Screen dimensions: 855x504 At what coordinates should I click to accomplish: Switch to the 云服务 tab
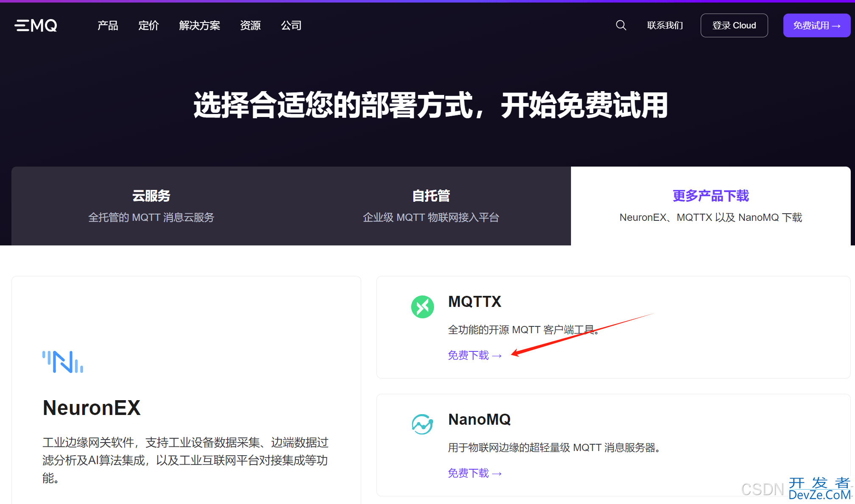click(151, 206)
